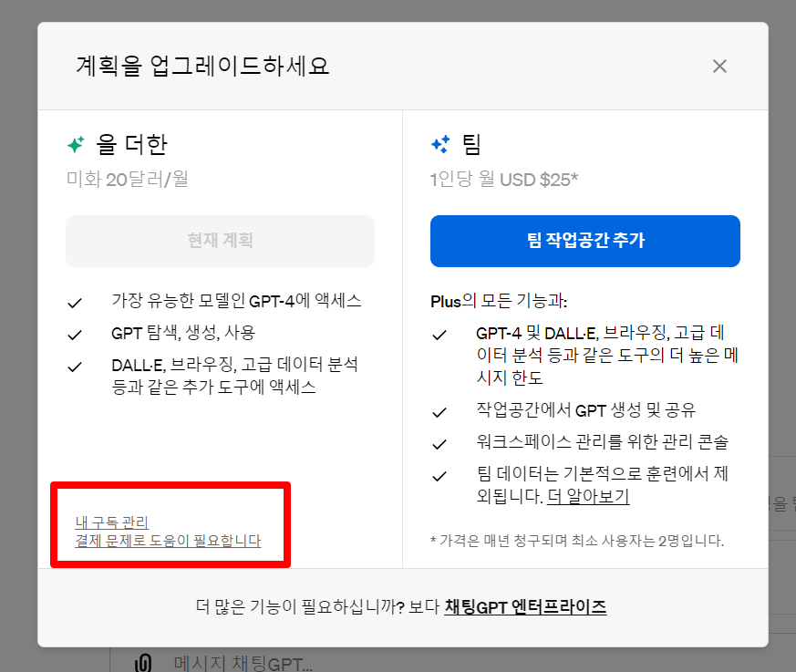Click checkmark beside 작업공간에서 GPT 생성 및 공유
This screenshot has height=672, width=796.
pos(439,412)
